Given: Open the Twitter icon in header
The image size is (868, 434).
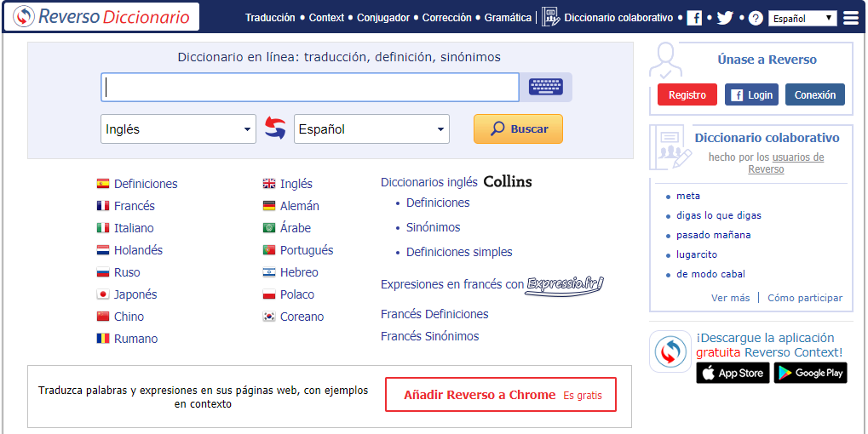Looking at the screenshot, I should [725, 18].
